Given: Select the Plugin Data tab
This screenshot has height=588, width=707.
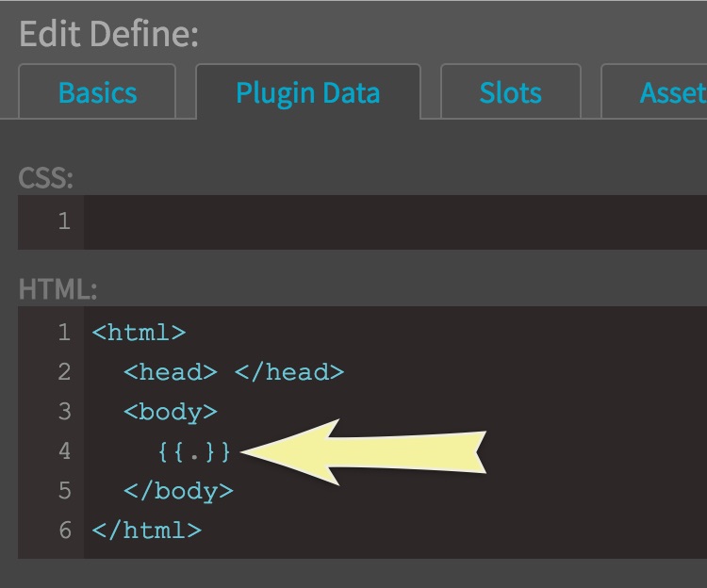Looking at the screenshot, I should [307, 92].
